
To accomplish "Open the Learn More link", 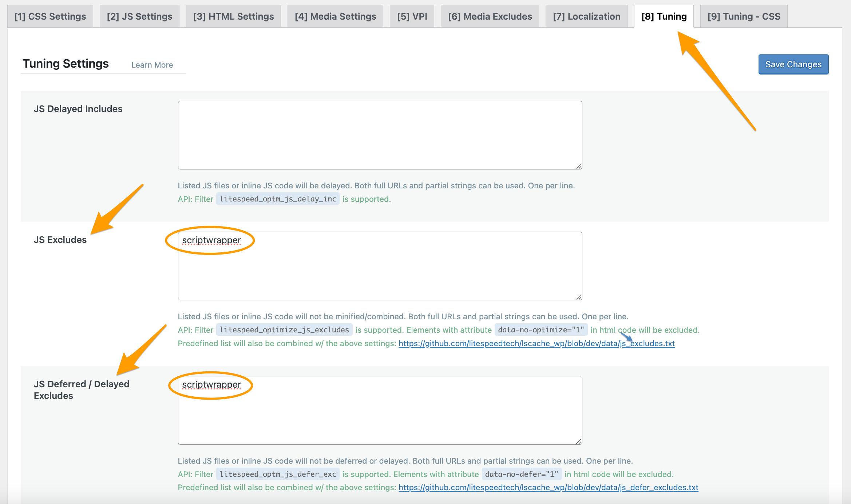I will 152,64.
